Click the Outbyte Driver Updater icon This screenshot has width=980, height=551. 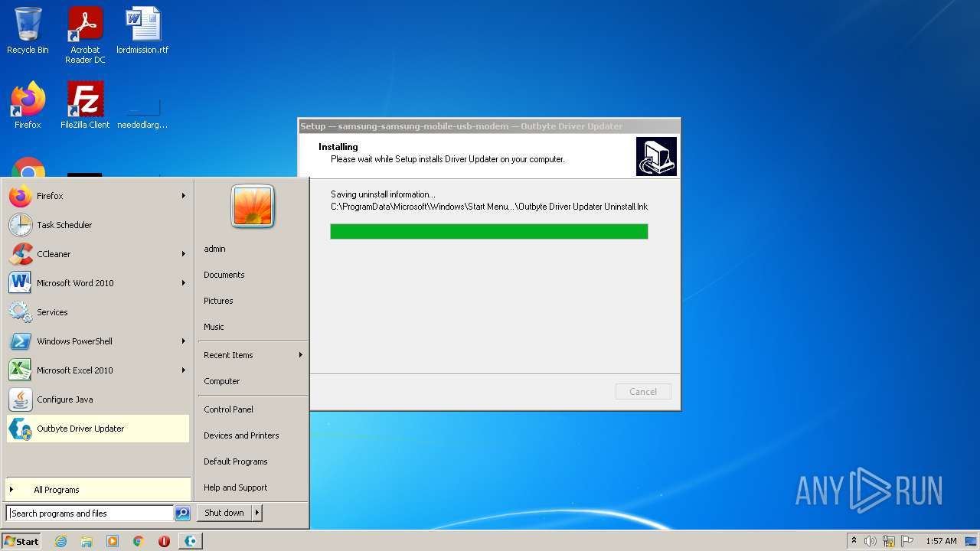point(20,429)
